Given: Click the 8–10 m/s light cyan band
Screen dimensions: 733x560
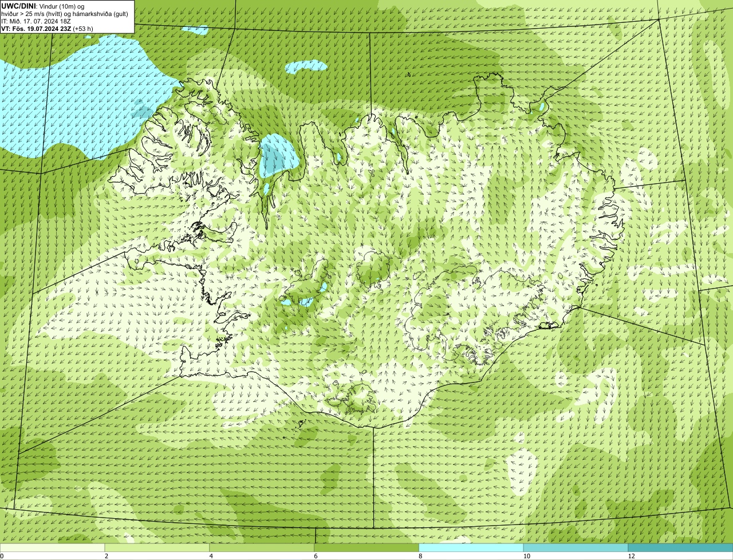Looking at the screenshot, I should (471, 547).
